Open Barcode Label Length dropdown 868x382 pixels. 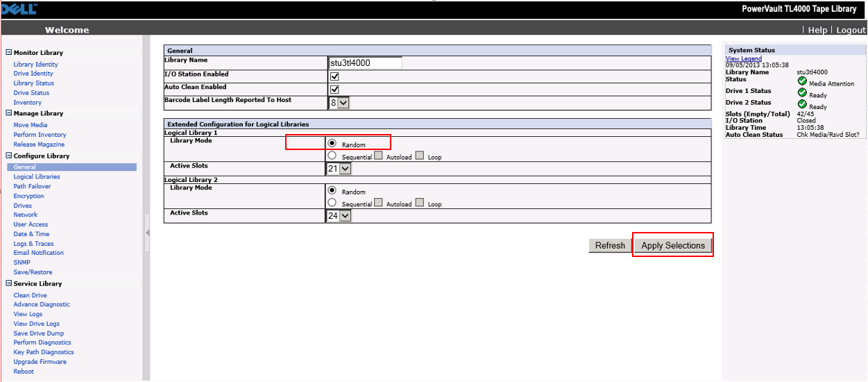pyautogui.click(x=339, y=103)
